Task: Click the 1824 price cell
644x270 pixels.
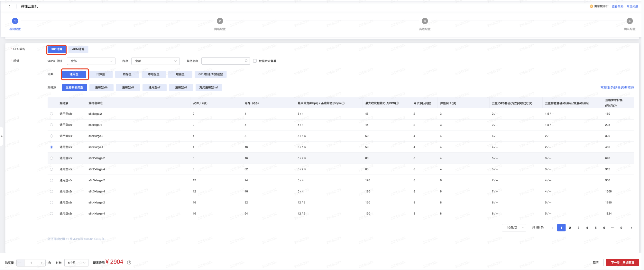Action: click(x=608, y=213)
